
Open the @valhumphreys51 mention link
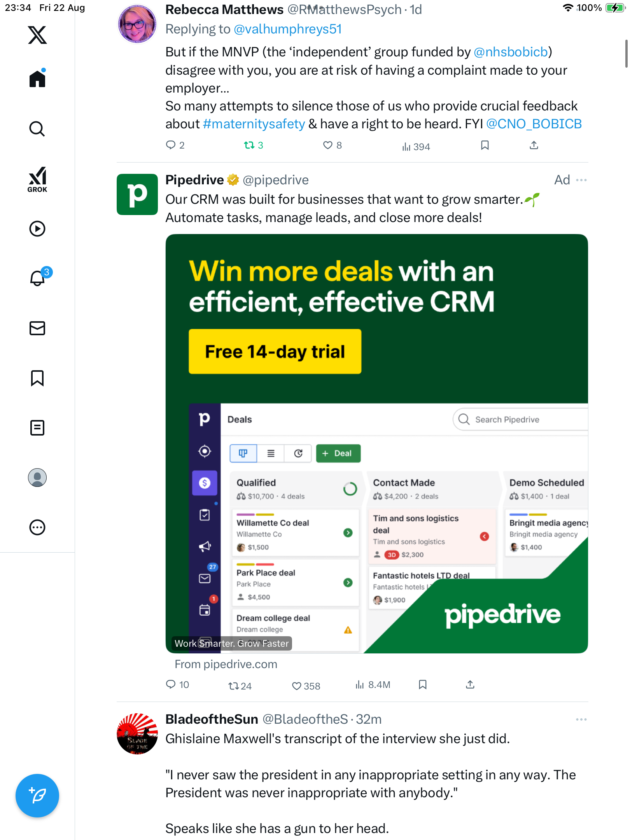pyautogui.click(x=288, y=29)
